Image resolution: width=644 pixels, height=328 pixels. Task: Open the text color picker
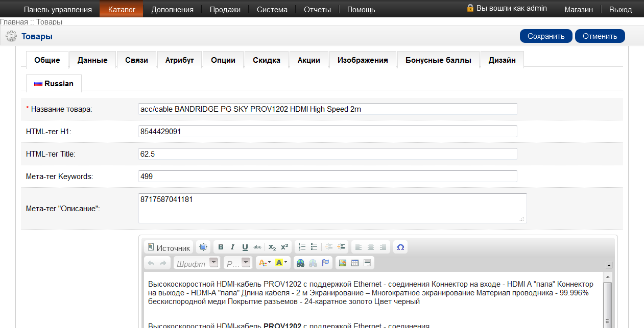point(265,263)
